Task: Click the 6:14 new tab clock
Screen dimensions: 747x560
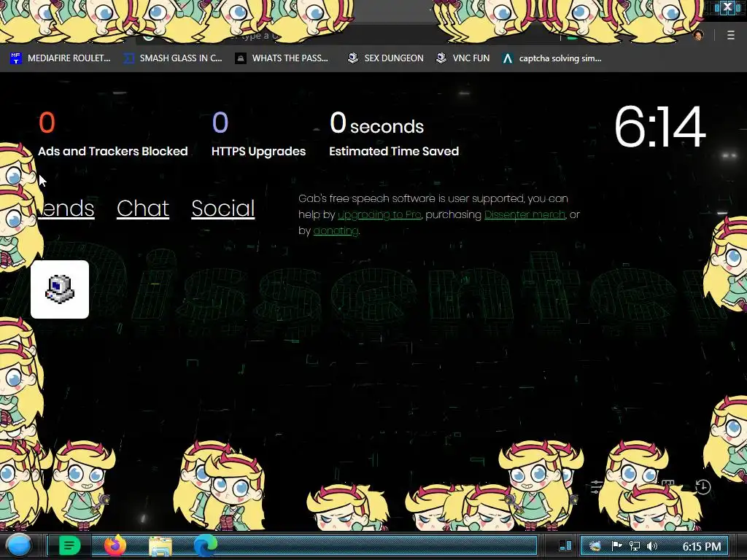Action: 659,127
